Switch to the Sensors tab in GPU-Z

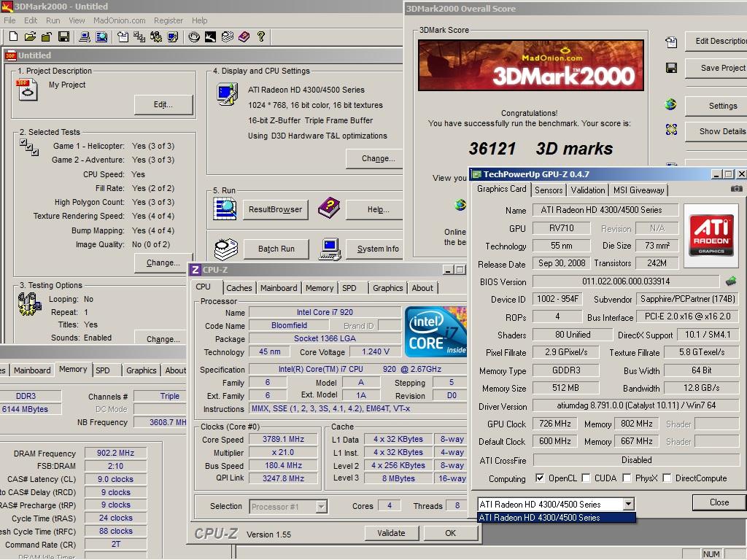click(549, 190)
